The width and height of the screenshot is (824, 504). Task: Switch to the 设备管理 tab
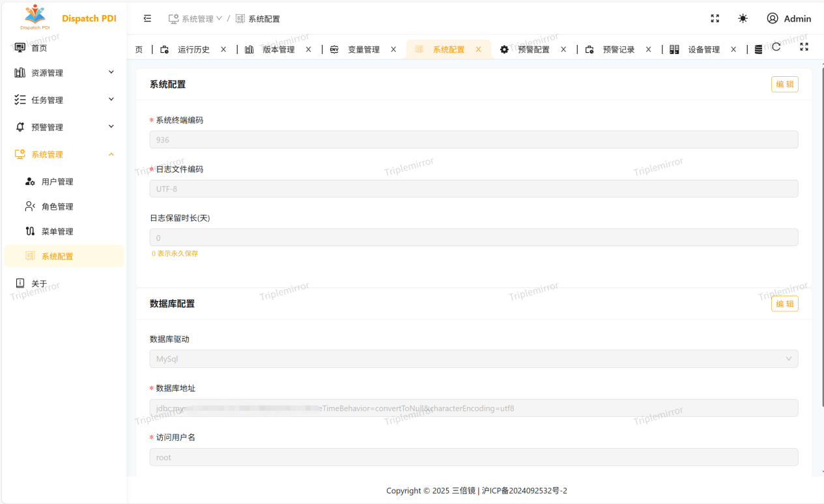coord(703,49)
